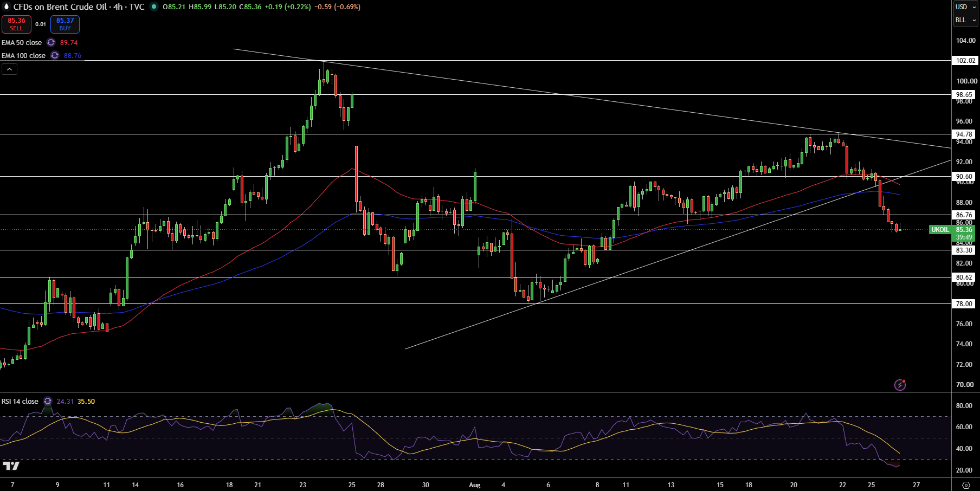Viewport: 980px width, 491px height.
Task: Click the 90.60 price level label
Action: [964, 177]
